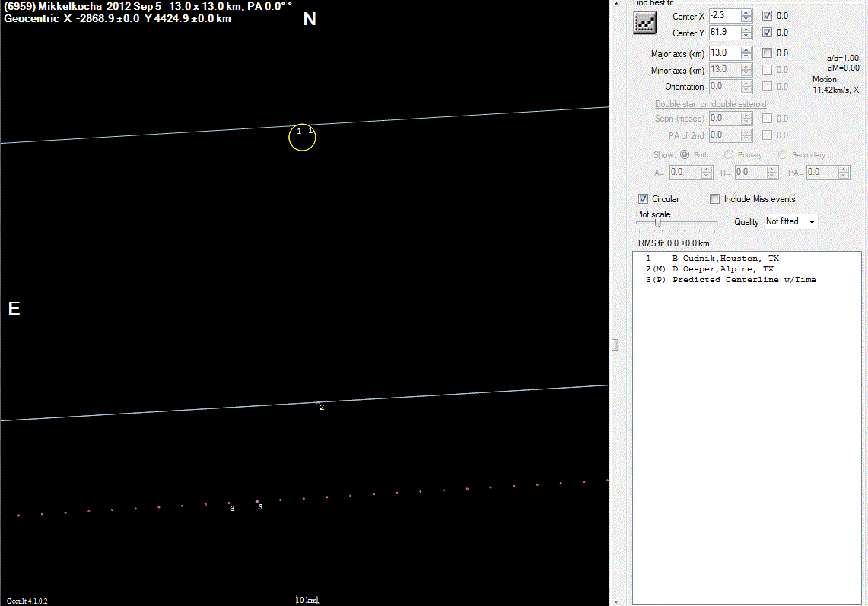Select row B Cudnik, Houston, TX

(747, 259)
